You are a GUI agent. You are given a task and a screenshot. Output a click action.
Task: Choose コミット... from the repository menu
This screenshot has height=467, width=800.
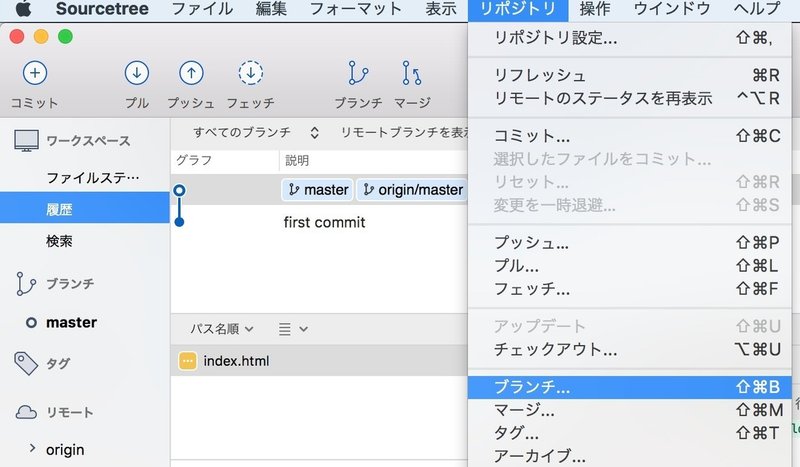630,136
